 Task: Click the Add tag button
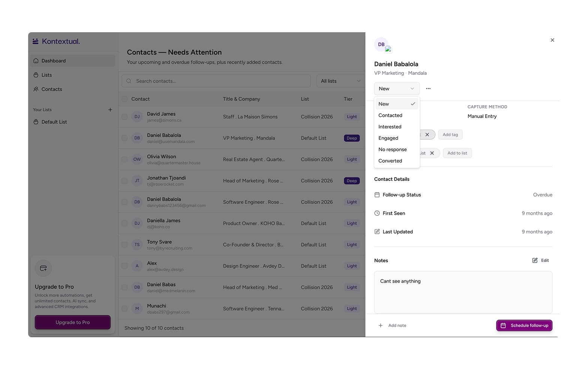pyautogui.click(x=450, y=135)
